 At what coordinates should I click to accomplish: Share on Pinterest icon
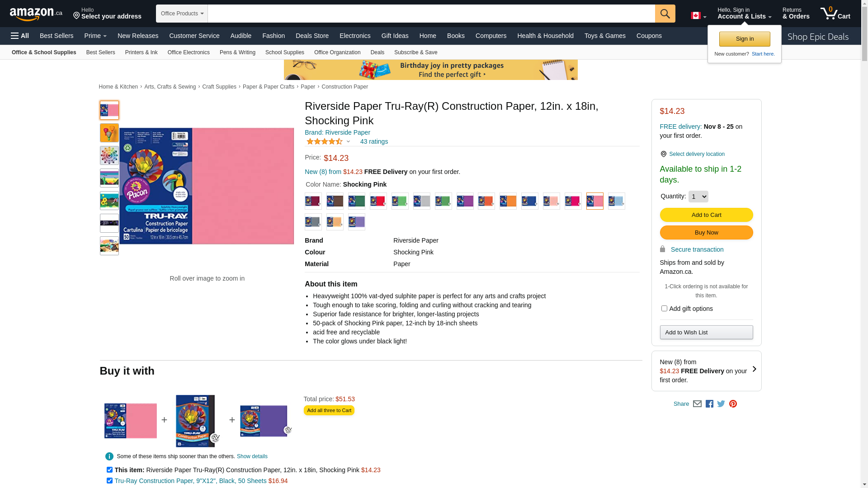click(x=733, y=404)
